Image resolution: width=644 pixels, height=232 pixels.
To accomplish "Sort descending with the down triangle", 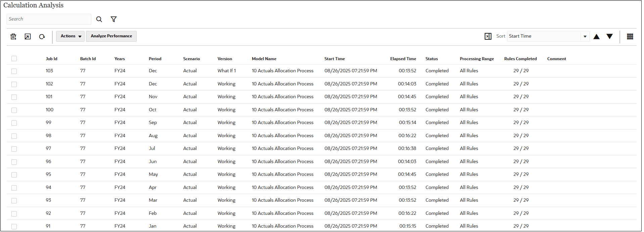I will coord(610,36).
